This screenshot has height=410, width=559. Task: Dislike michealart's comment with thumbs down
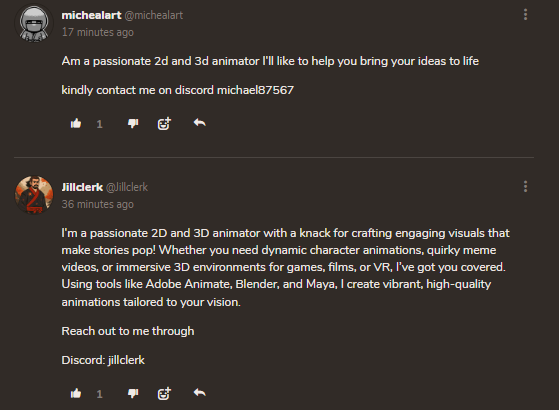pos(133,123)
